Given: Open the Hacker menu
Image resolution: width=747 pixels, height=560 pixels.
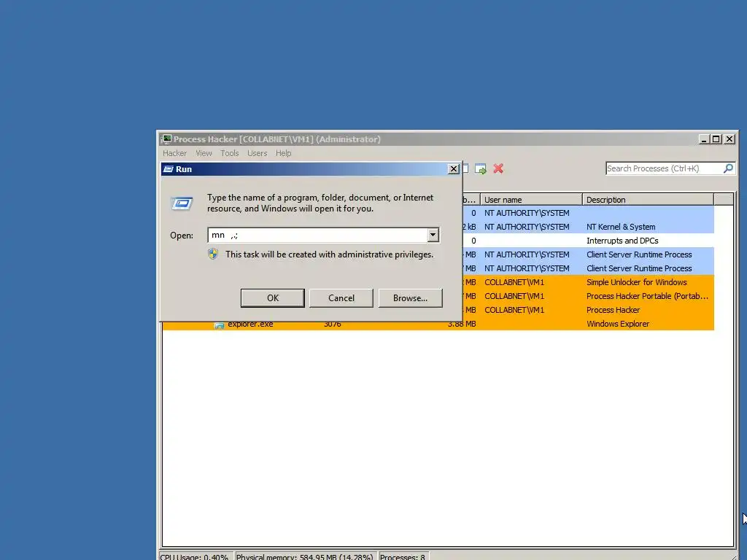Looking at the screenshot, I should (x=175, y=153).
